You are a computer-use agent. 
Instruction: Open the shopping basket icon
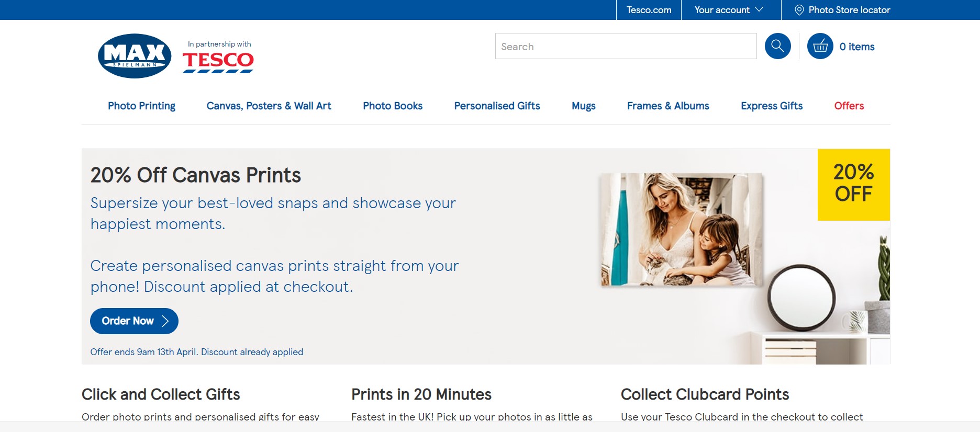820,46
